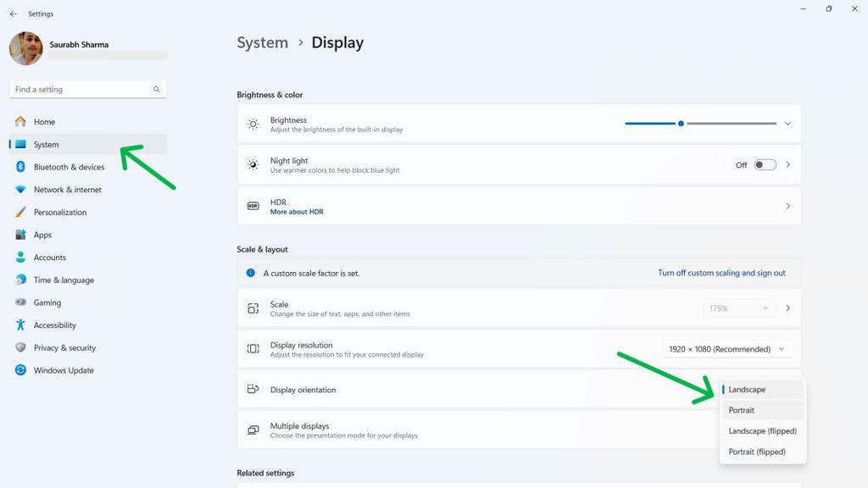Adjust the Brightness slider
This screenshot has height=488, width=868.
681,123
